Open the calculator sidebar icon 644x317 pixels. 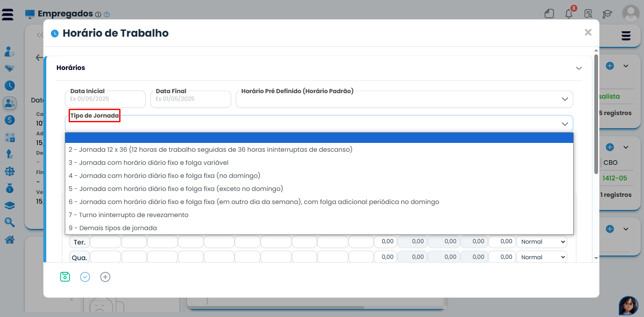[10, 137]
